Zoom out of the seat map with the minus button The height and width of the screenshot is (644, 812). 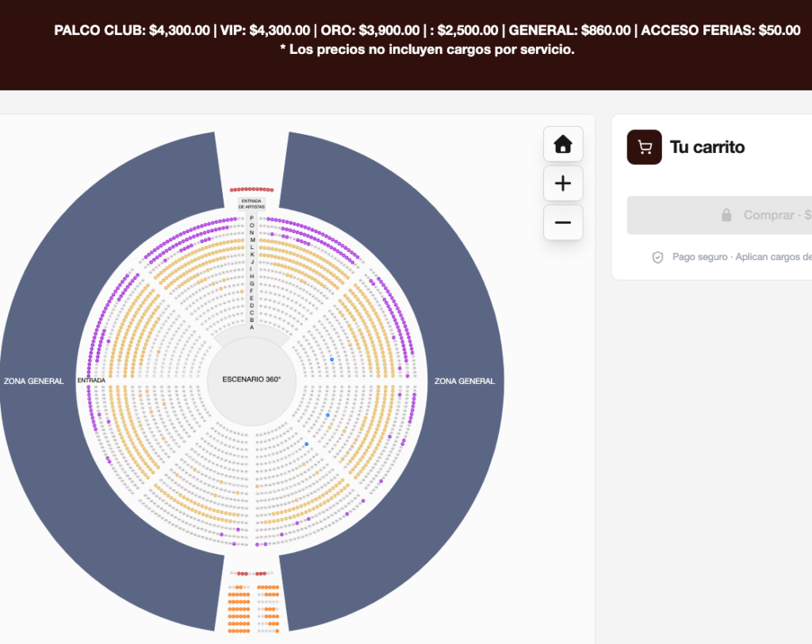pos(563,223)
